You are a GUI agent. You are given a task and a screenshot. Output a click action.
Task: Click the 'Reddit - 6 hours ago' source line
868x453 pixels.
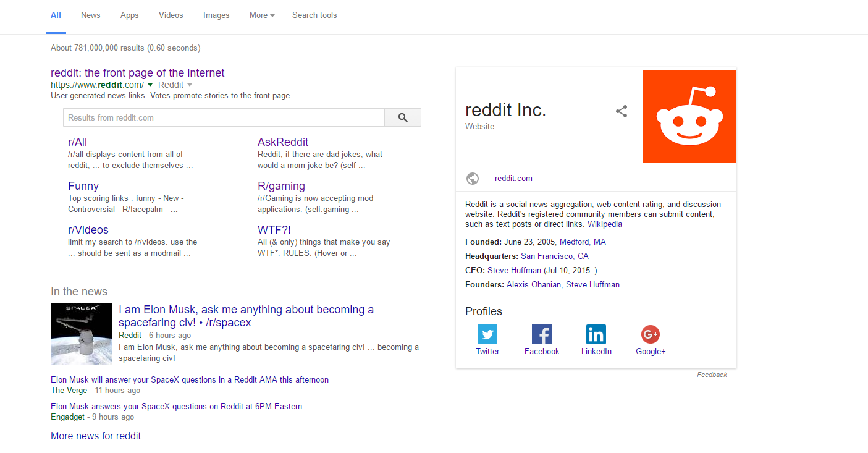coord(154,335)
